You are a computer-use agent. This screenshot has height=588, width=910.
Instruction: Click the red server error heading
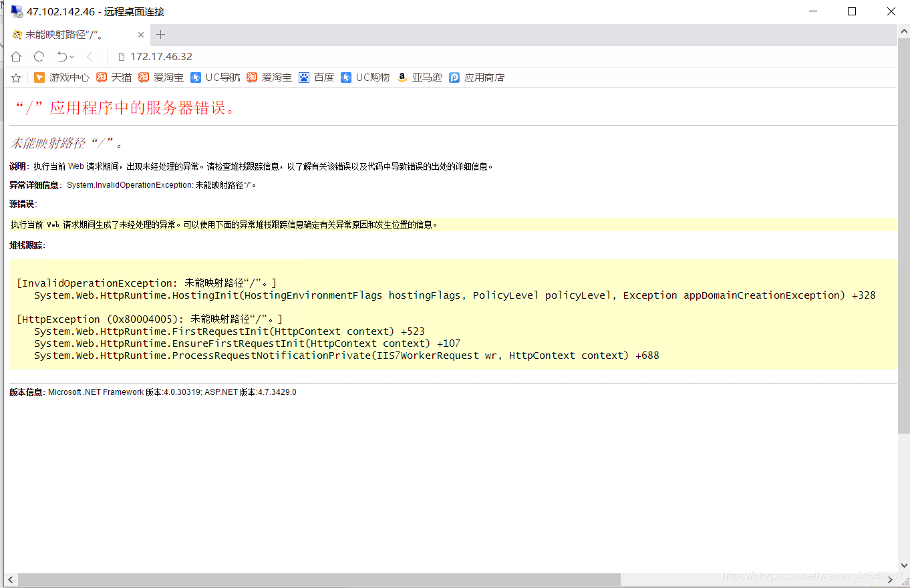click(x=125, y=108)
